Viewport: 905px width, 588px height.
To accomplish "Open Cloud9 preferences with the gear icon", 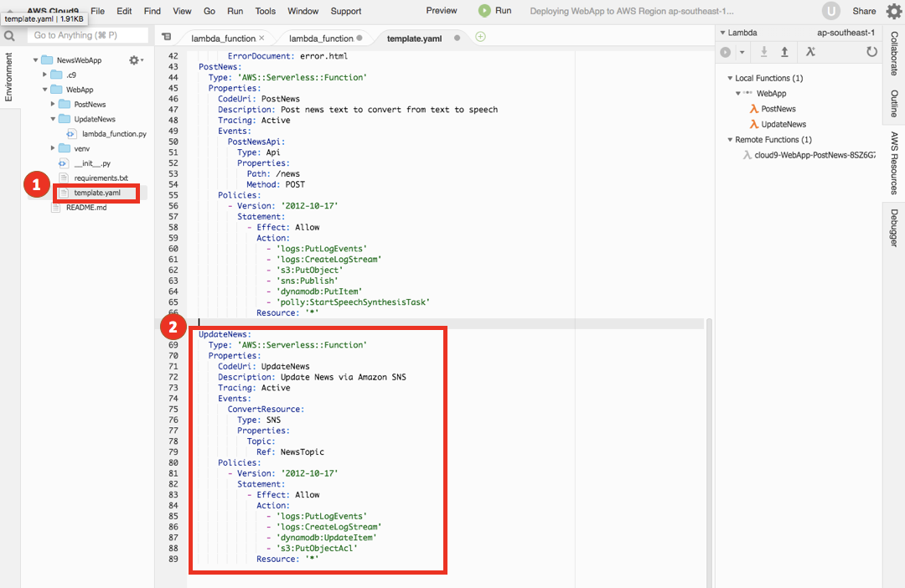I will click(893, 11).
